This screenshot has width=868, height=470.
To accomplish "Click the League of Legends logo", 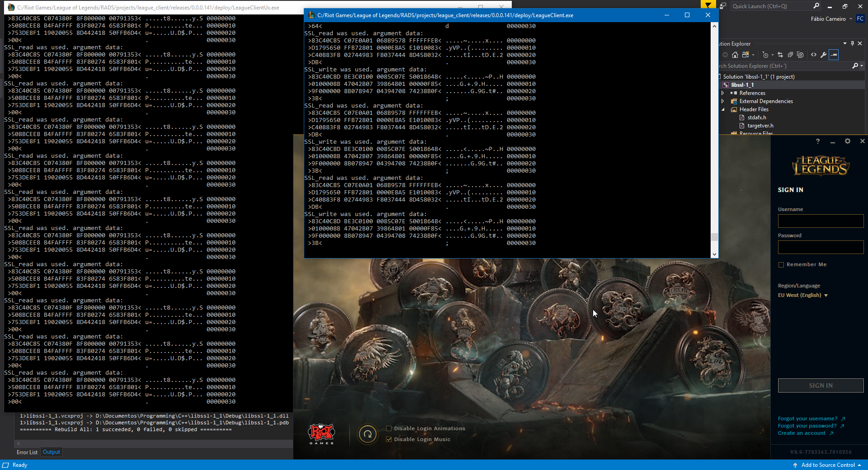I will click(x=821, y=166).
